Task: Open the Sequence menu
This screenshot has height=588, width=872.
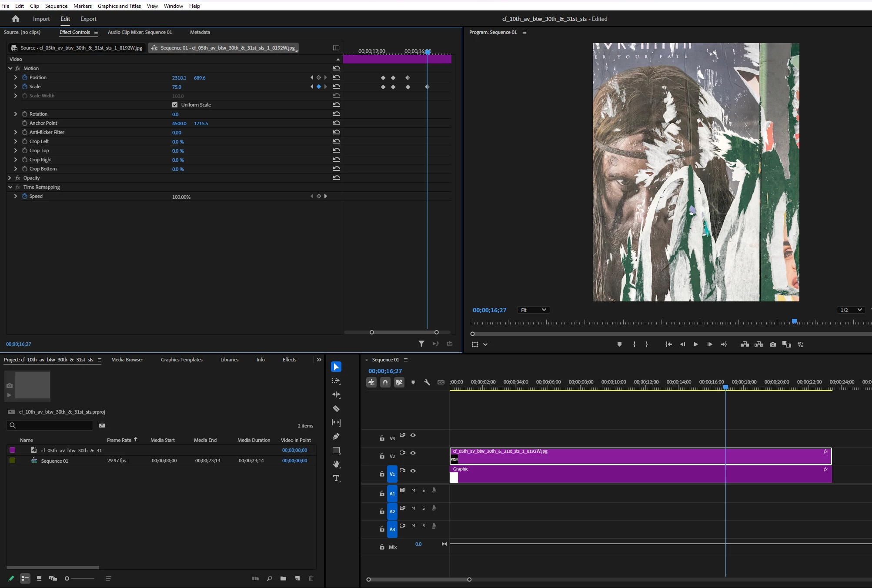Action: coord(56,6)
